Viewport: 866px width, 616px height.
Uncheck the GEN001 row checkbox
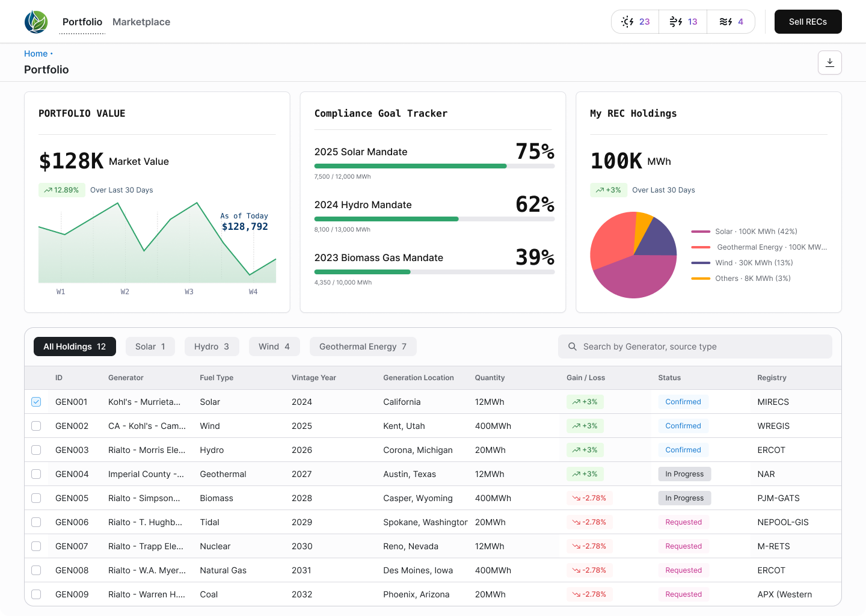(x=36, y=402)
